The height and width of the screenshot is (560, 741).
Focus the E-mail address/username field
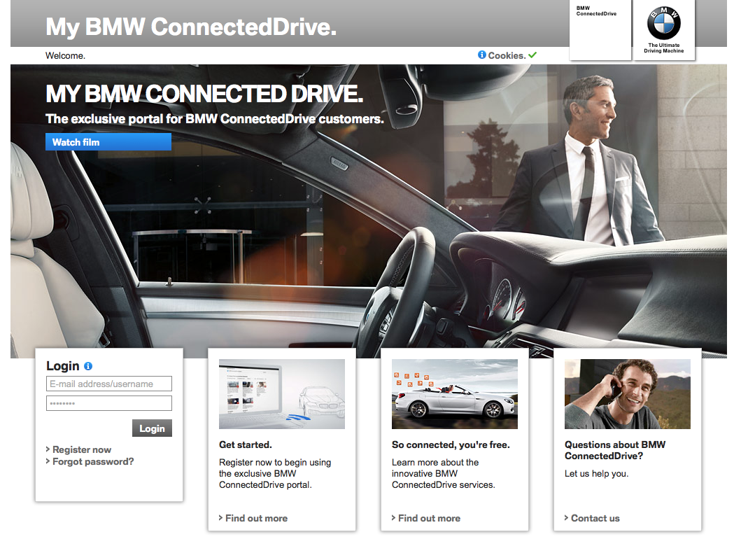(109, 384)
